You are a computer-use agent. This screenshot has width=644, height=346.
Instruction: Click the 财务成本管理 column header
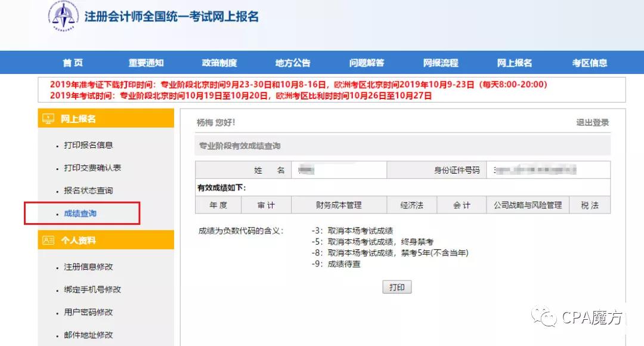click(x=339, y=205)
